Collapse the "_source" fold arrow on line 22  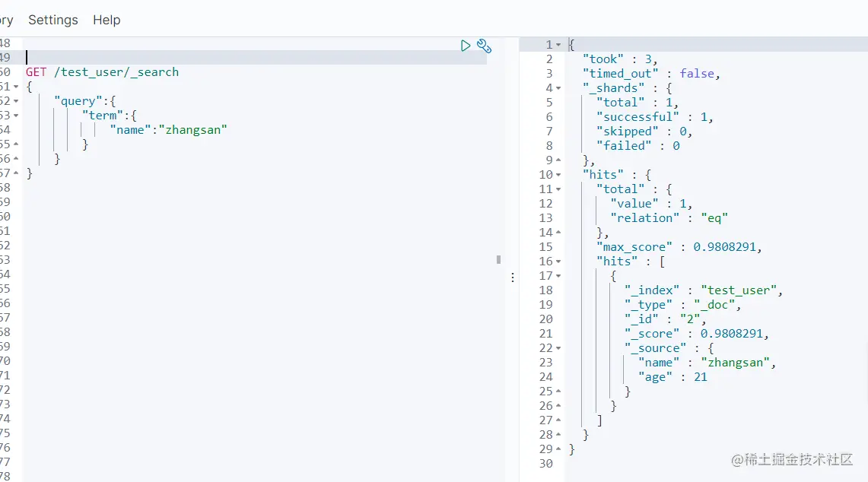click(x=558, y=348)
